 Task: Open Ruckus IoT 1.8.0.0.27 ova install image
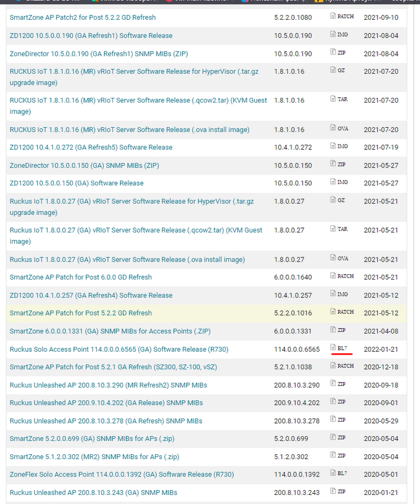coord(127,259)
